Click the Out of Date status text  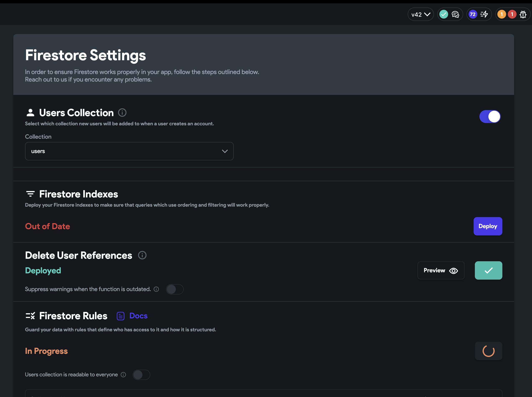click(x=47, y=226)
